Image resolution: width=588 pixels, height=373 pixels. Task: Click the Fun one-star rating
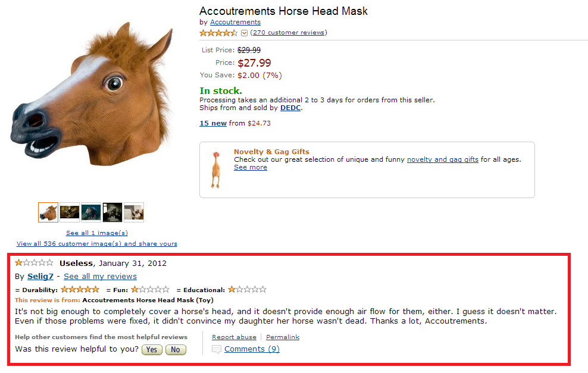tap(150, 290)
